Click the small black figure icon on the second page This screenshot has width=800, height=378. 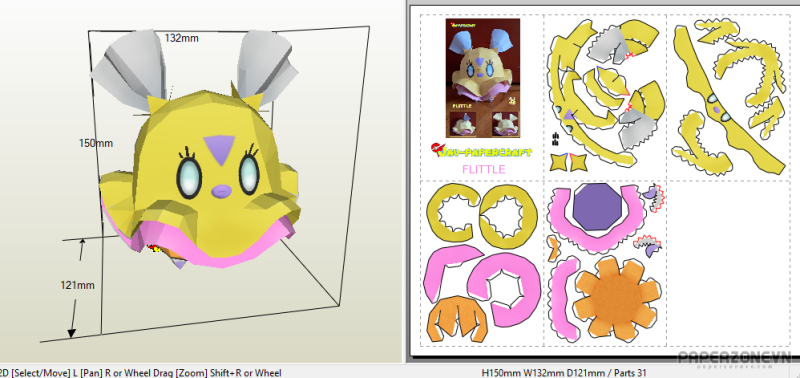555,138
